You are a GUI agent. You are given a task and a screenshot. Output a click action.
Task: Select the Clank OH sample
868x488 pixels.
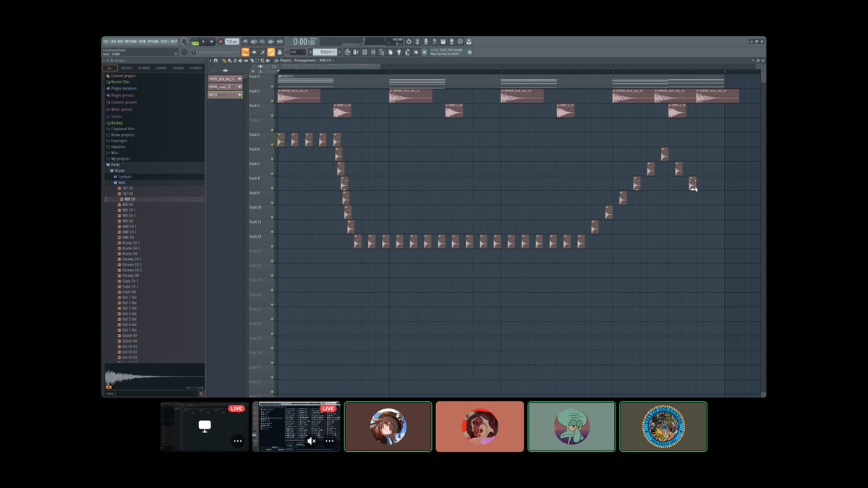click(x=129, y=292)
